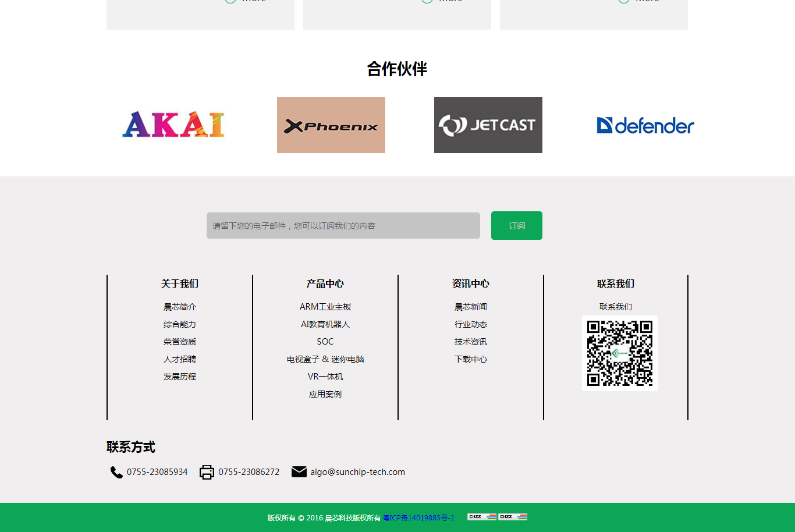Click the 合作伙伴 section heading
This screenshot has height=532, width=795.
click(x=397, y=69)
